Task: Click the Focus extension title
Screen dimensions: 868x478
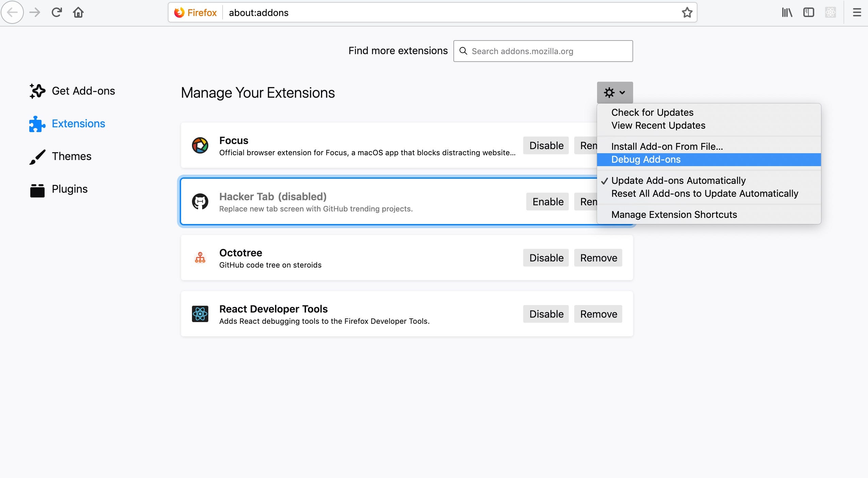Action: 234,140
